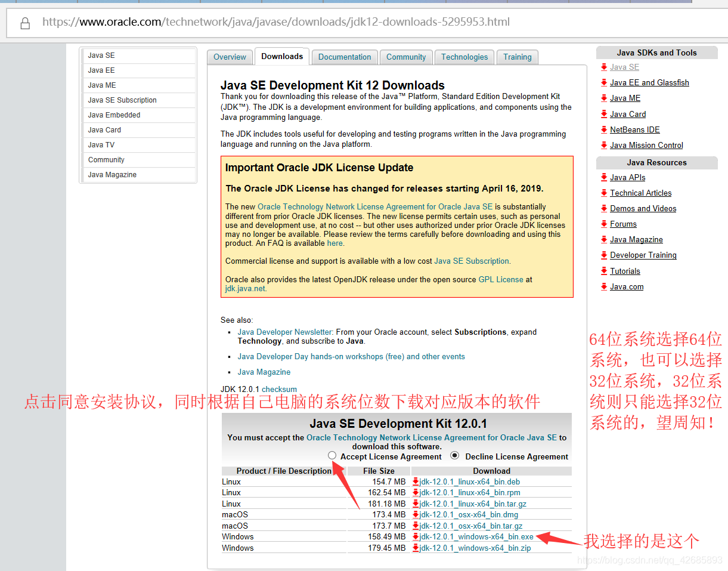Click the FAQ 'here' link
The height and width of the screenshot is (571, 728).
pos(334,243)
